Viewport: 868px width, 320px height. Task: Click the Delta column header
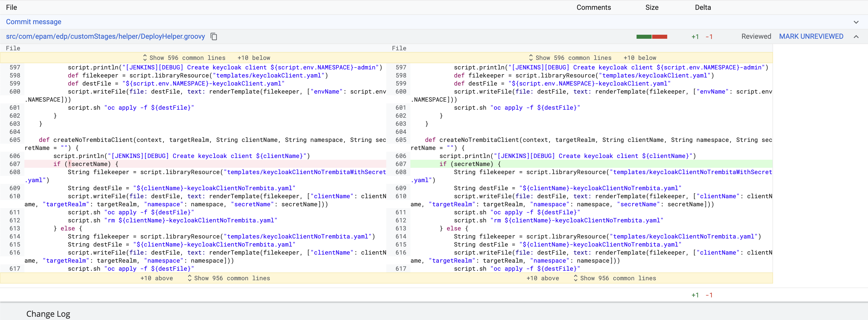[x=703, y=7]
